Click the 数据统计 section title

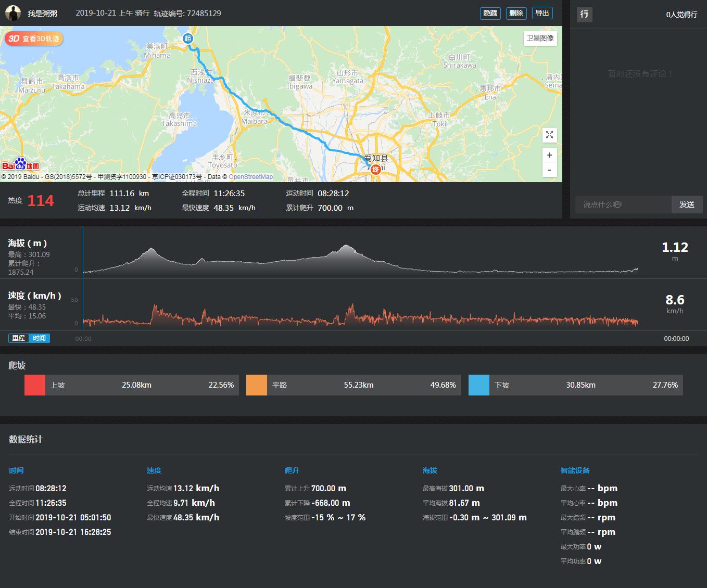26,439
